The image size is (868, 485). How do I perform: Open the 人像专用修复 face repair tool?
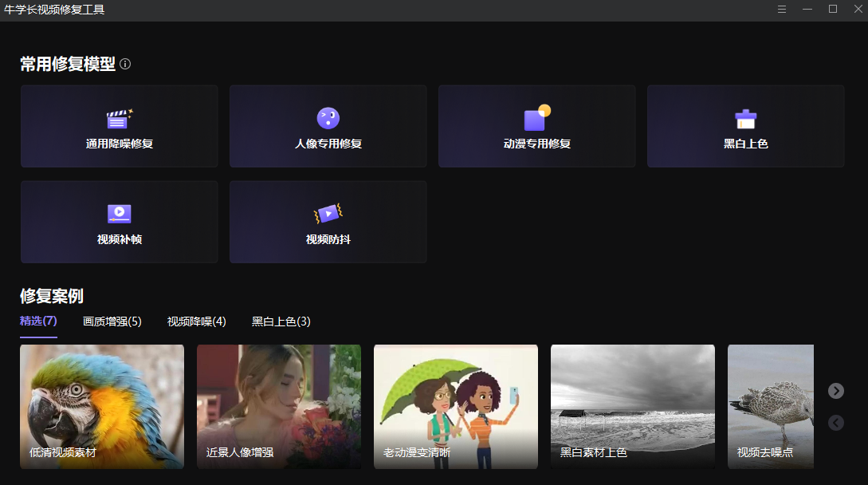click(328, 126)
